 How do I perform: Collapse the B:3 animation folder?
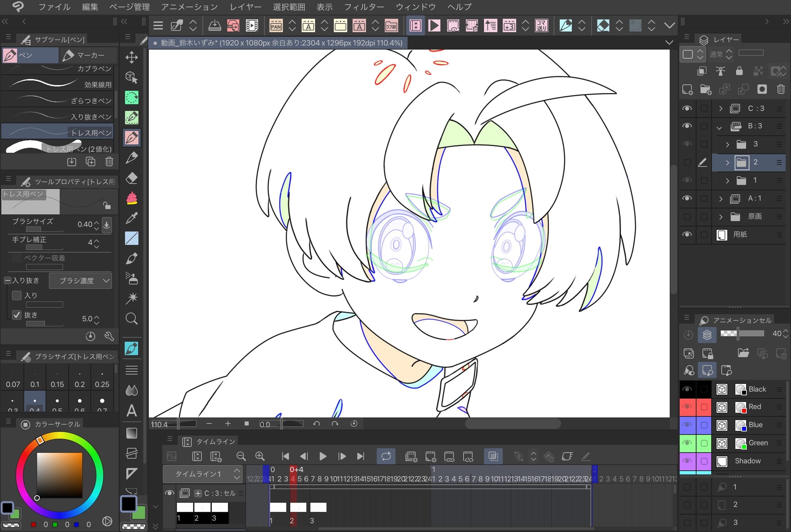[x=719, y=127]
